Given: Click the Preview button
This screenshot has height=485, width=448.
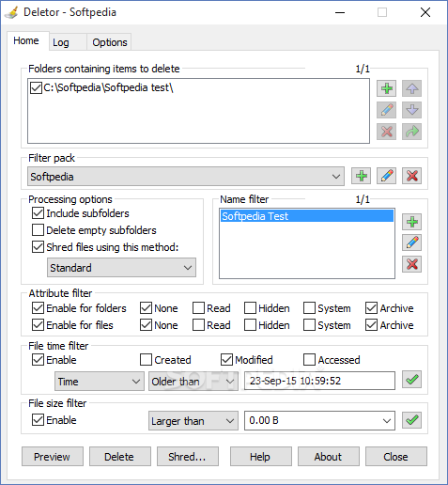Looking at the screenshot, I should coord(53,457).
